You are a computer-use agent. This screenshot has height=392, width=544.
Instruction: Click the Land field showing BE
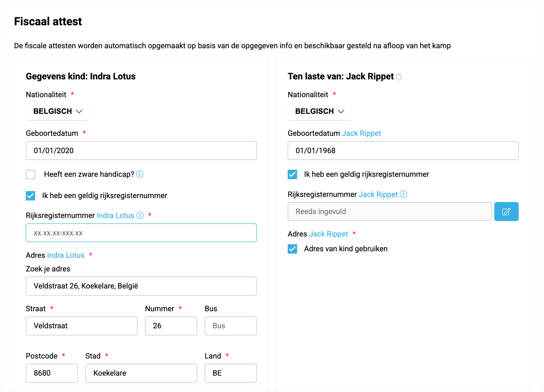(x=231, y=373)
